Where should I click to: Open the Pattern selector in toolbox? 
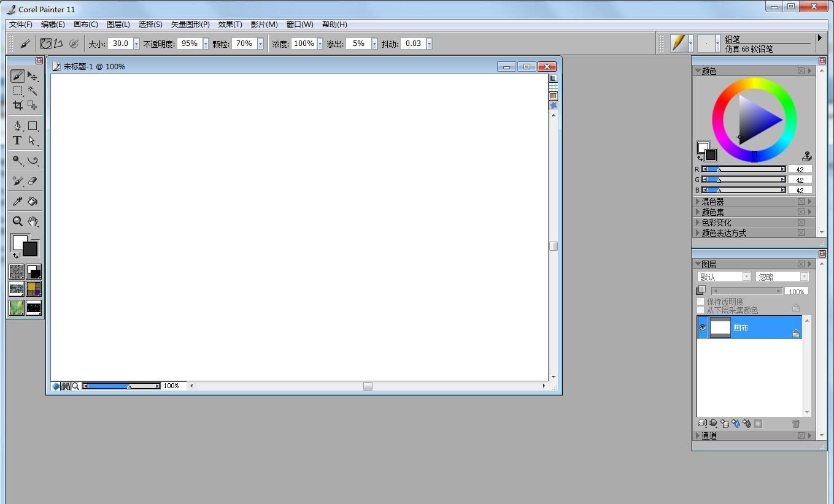[x=17, y=289]
